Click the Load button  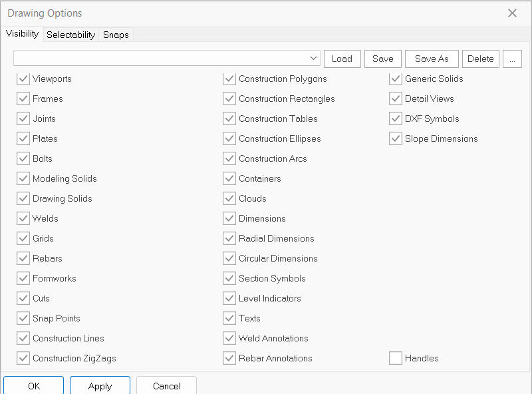click(342, 59)
